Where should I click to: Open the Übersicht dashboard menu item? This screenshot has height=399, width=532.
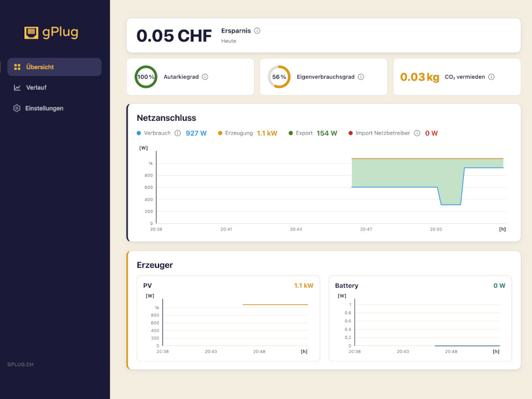tap(54, 67)
